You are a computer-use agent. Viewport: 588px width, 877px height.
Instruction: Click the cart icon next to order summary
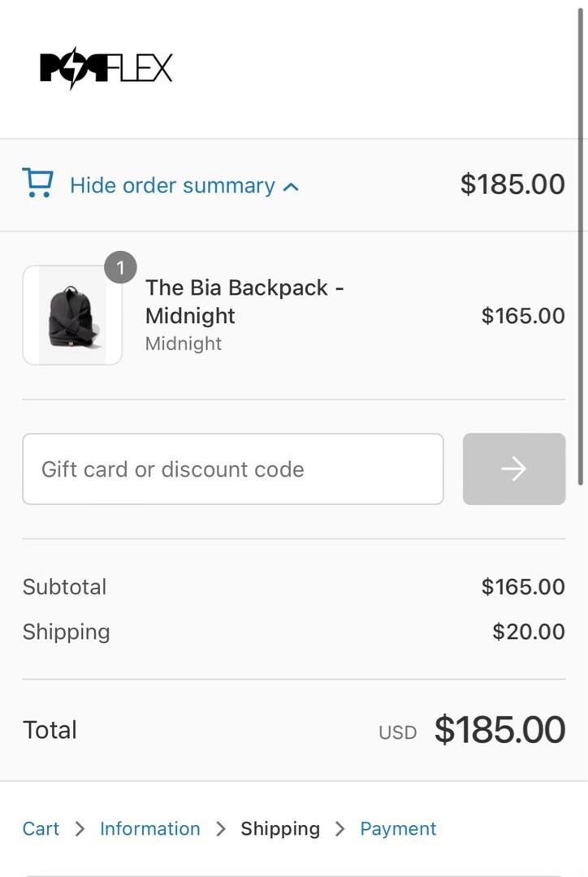37,183
